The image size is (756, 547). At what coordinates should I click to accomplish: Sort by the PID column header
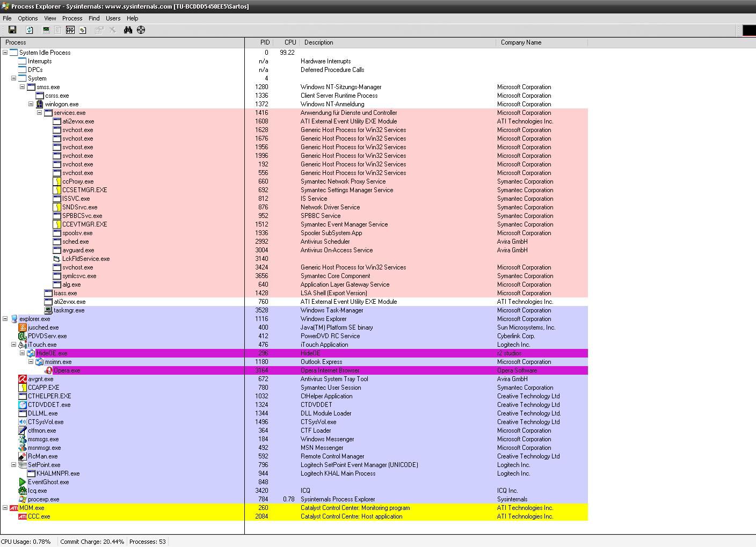[259, 42]
